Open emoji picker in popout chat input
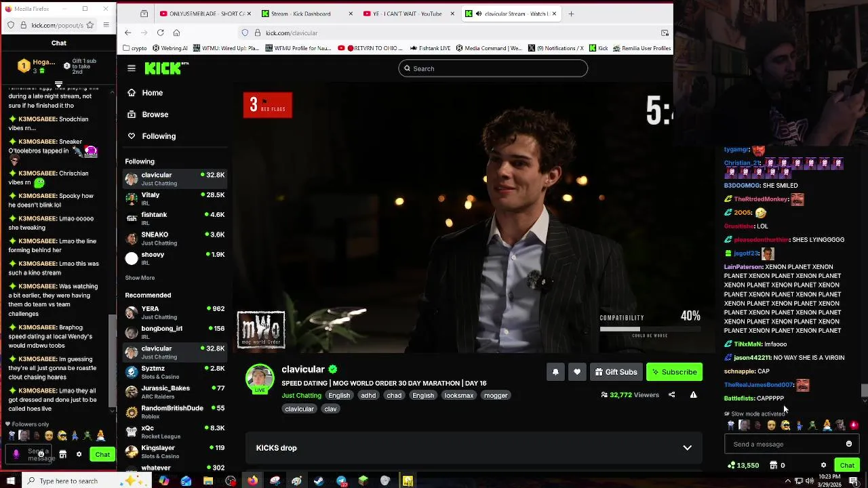Viewport: 868px width, 488px height. click(41, 454)
